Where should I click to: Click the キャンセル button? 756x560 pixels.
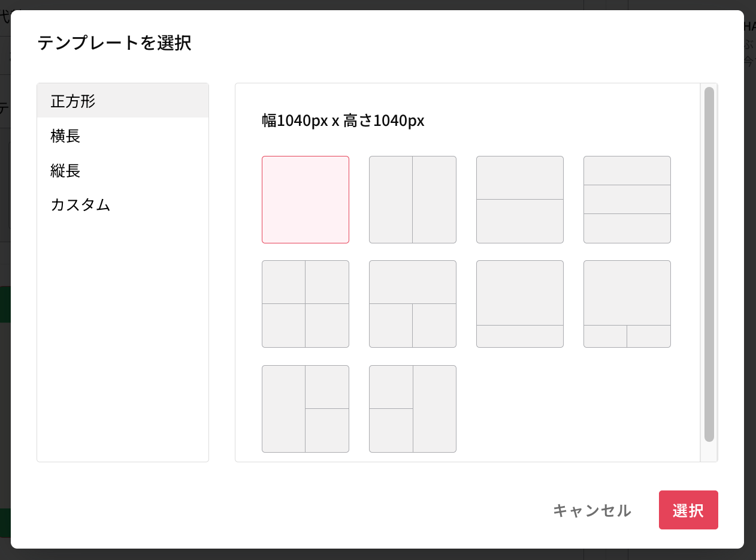592,510
